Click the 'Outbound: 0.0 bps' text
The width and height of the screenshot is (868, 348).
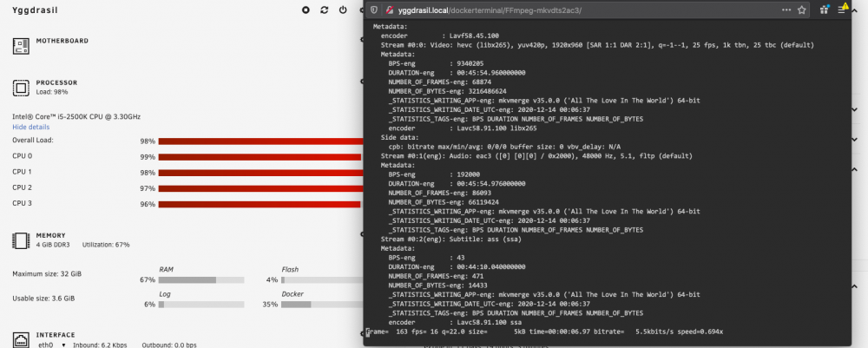(169, 345)
